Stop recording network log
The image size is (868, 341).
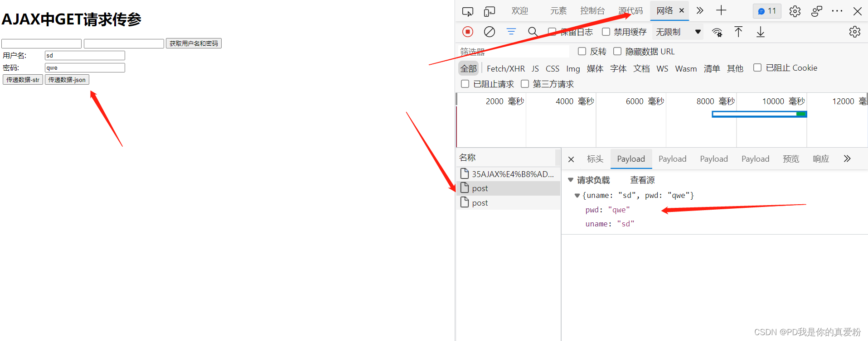pyautogui.click(x=468, y=32)
